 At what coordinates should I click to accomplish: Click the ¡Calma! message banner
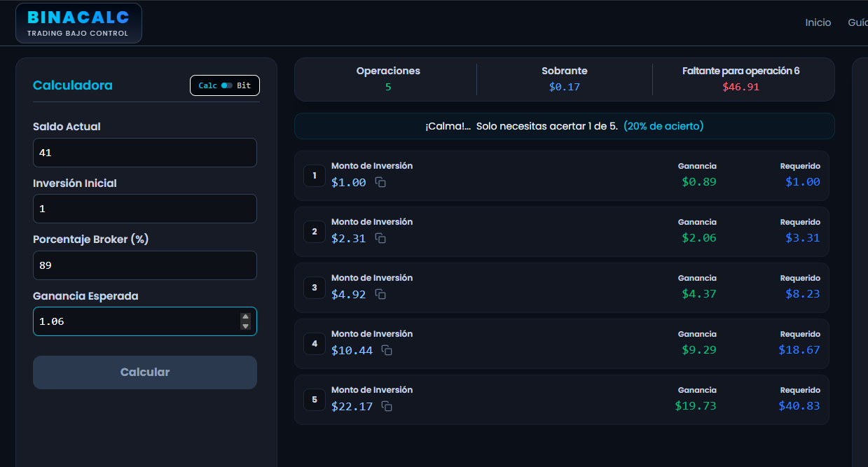pos(564,125)
